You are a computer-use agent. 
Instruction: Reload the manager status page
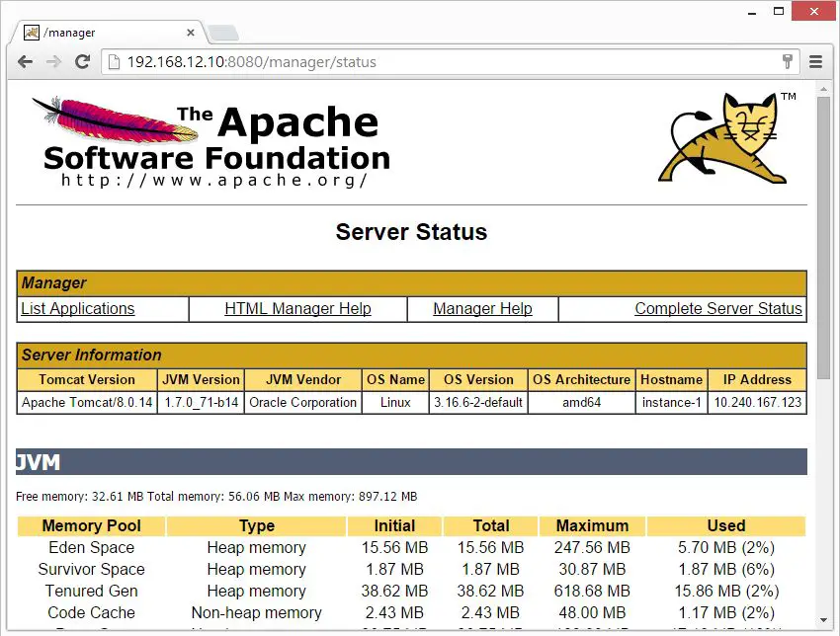pos(82,62)
